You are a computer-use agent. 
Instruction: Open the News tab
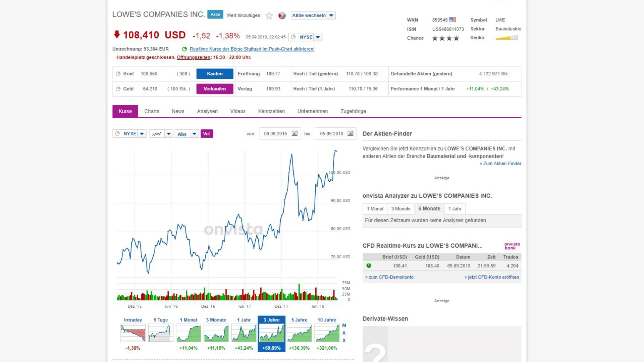tap(178, 111)
